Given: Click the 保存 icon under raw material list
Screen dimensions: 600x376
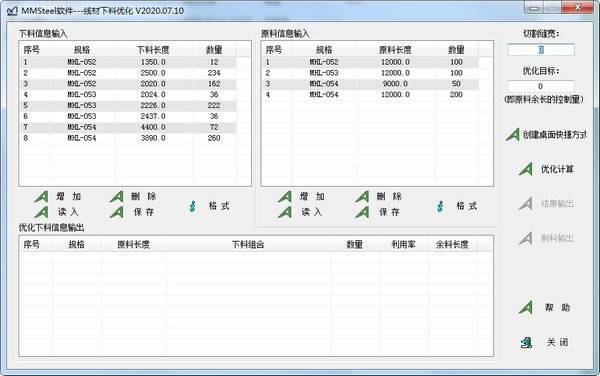Looking at the screenshot, I should [x=362, y=212].
